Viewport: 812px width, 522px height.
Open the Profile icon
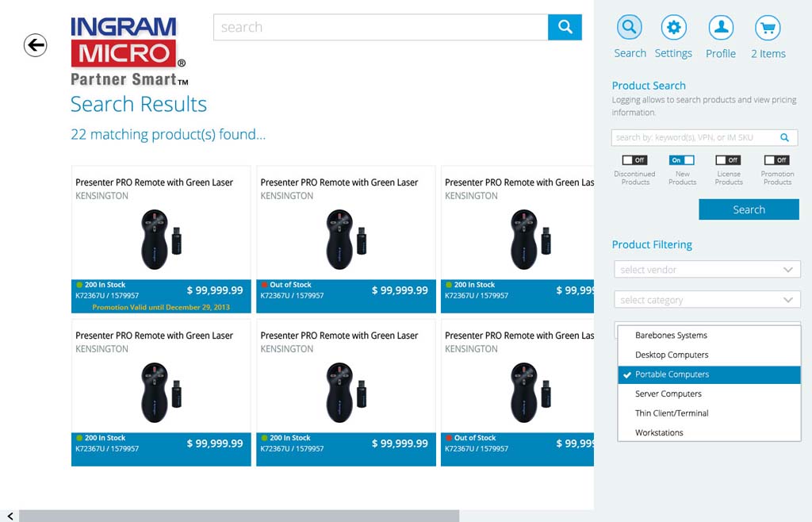pos(720,29)
